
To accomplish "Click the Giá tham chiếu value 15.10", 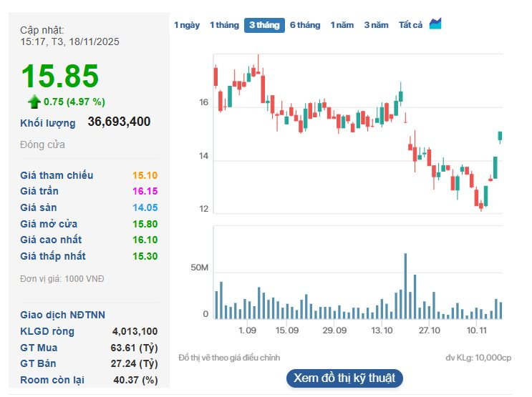I will [x=145, y=175].
